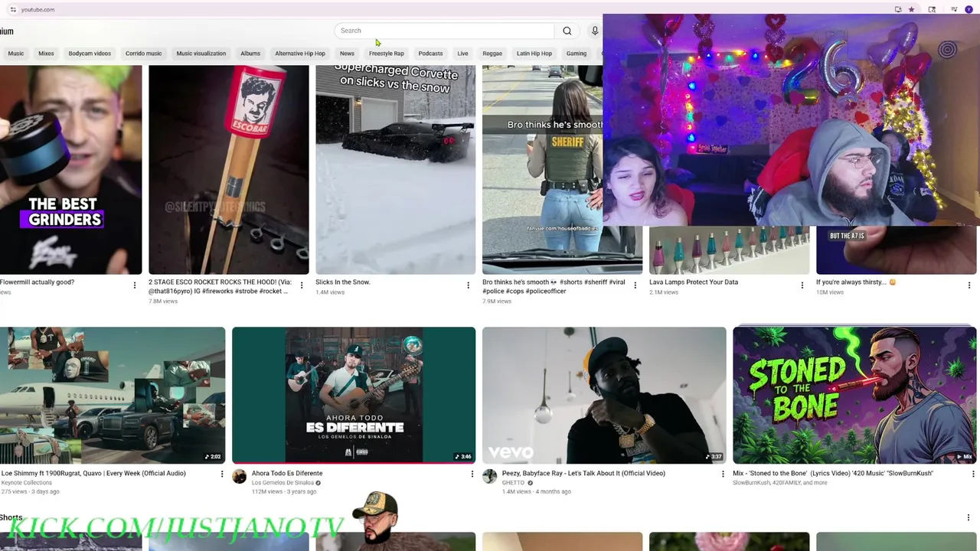Select the Bodycam music chip
Image resolution: width=980 pixels, height=551 pixels.
(90, 54)
